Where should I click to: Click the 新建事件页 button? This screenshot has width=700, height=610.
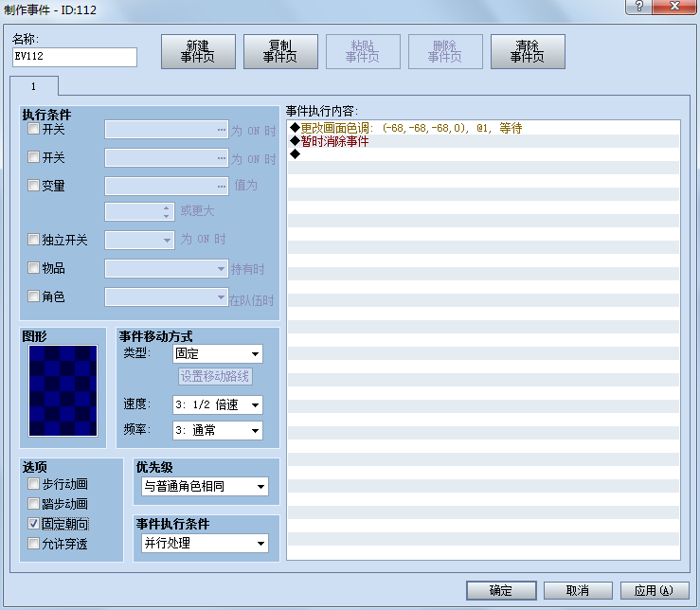[x=198, y=52]
